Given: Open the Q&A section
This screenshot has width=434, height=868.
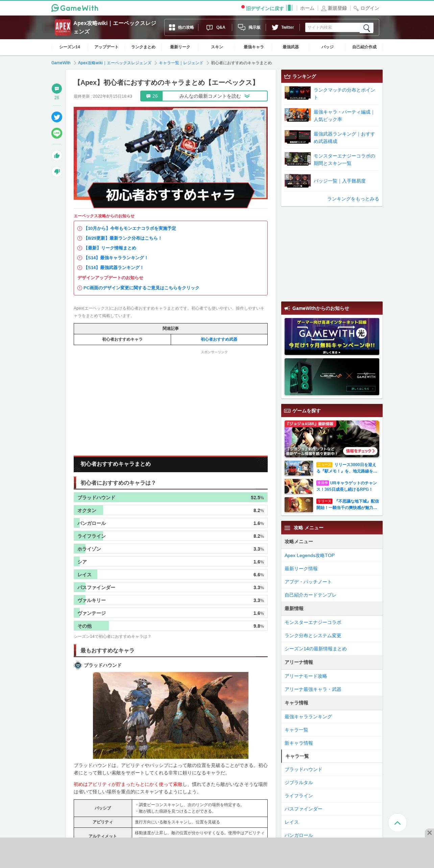Looking at the screenshot, I should (x=216, y=27).
